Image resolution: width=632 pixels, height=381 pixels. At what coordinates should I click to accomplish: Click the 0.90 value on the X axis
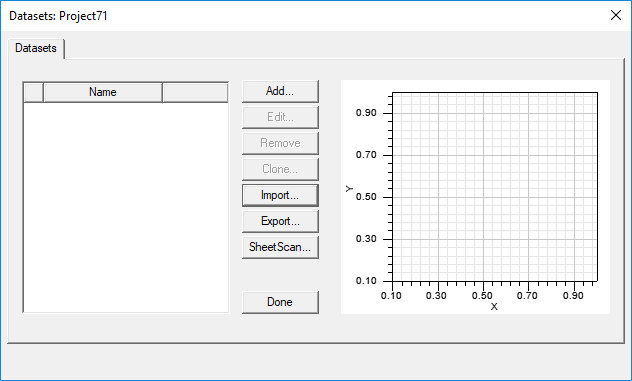573,296
